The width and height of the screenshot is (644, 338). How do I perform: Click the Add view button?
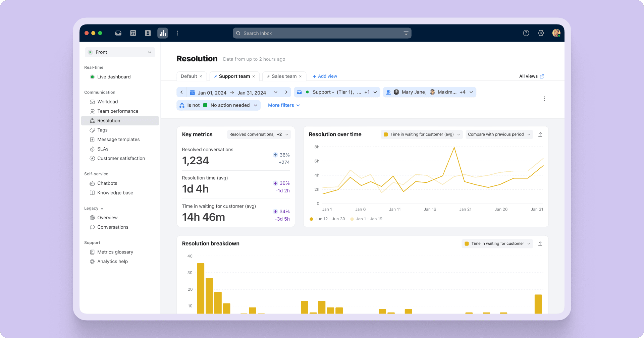point(325,76)
